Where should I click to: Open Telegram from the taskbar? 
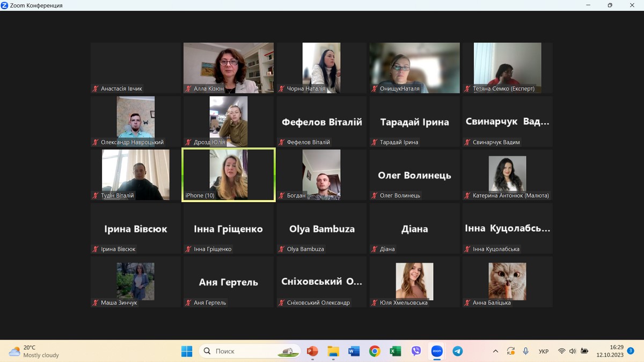coord(457,351)
